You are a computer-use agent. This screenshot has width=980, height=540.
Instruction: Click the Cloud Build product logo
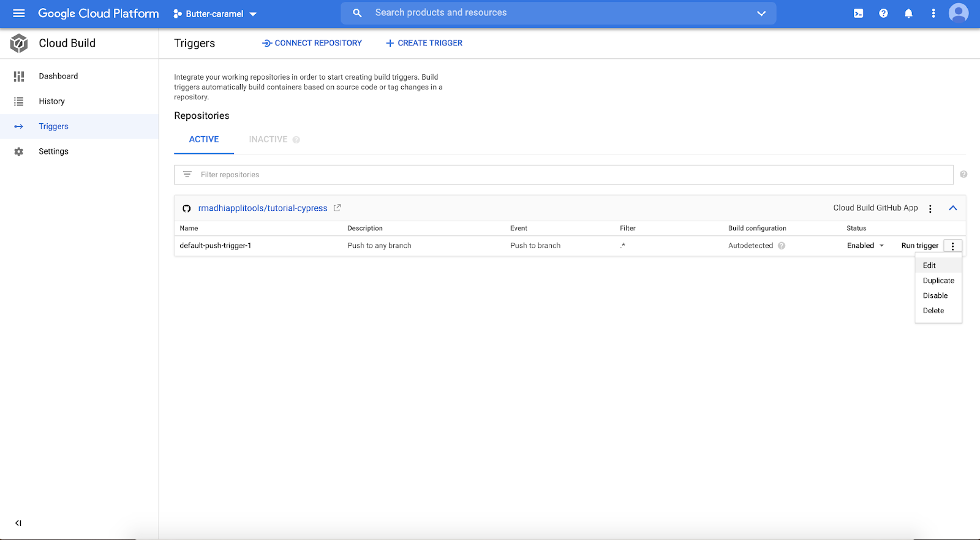19,44
